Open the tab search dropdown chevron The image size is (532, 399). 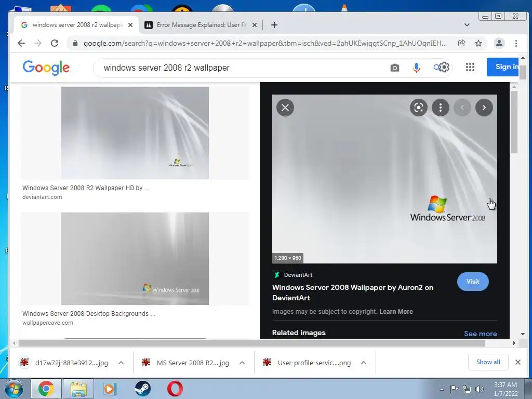point(467,25)
